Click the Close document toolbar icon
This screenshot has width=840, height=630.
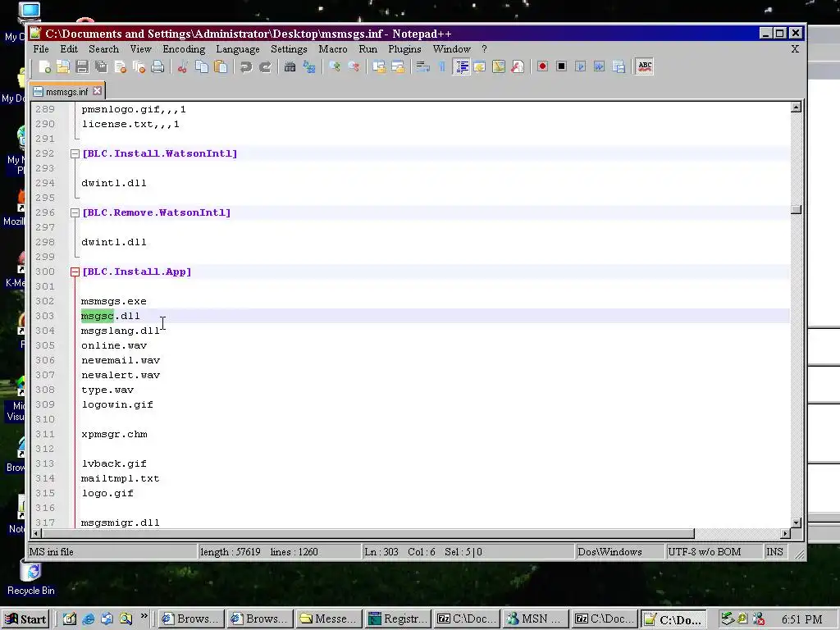(x=120, y=67)
